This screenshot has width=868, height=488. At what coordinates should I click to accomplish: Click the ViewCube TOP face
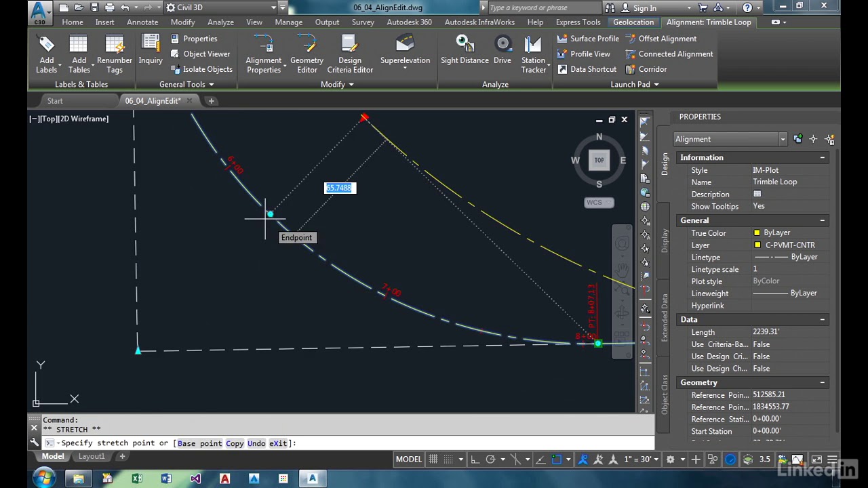[x=599, y=160]
